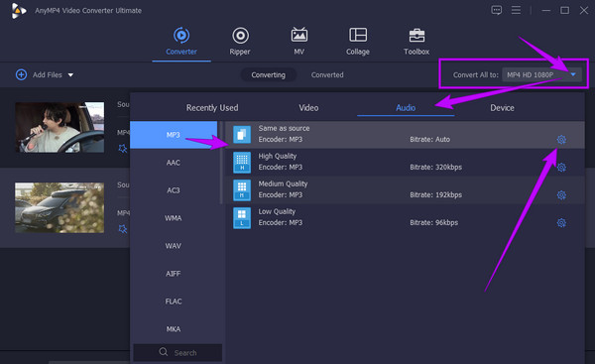
Task: Select MP3 in the format list
Action: (x=174, y=135)
